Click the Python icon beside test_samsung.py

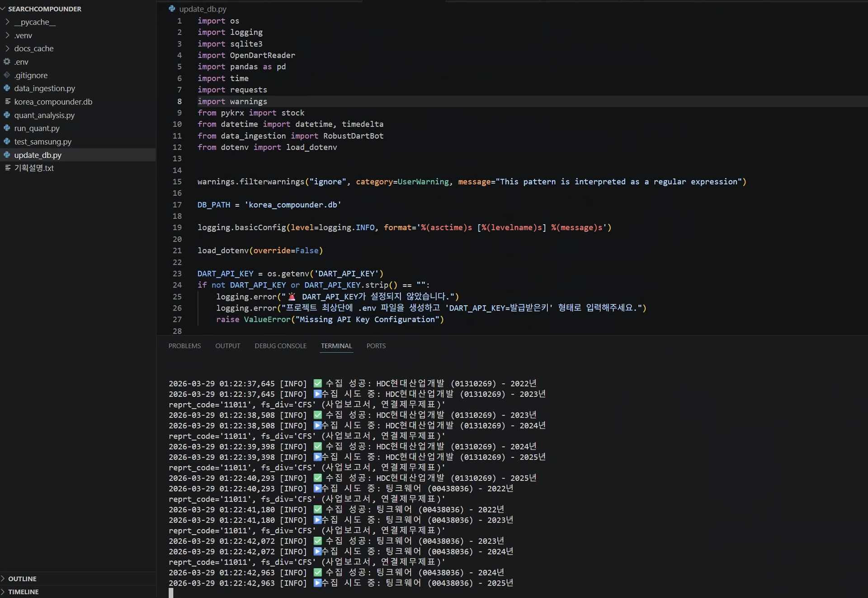pyautogui.click(x=7, y=142)
